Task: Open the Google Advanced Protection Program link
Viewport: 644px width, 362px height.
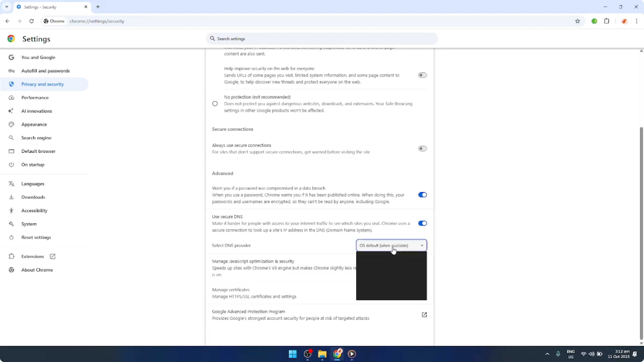Action: (424, 315)
